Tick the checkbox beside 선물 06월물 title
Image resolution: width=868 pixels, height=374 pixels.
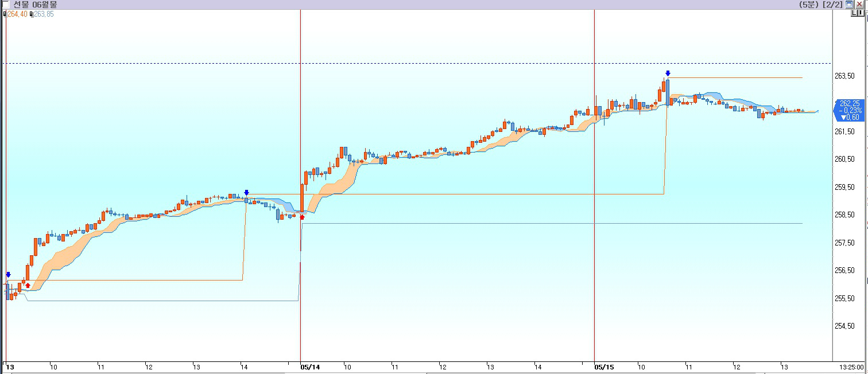(x=6, y=4)
